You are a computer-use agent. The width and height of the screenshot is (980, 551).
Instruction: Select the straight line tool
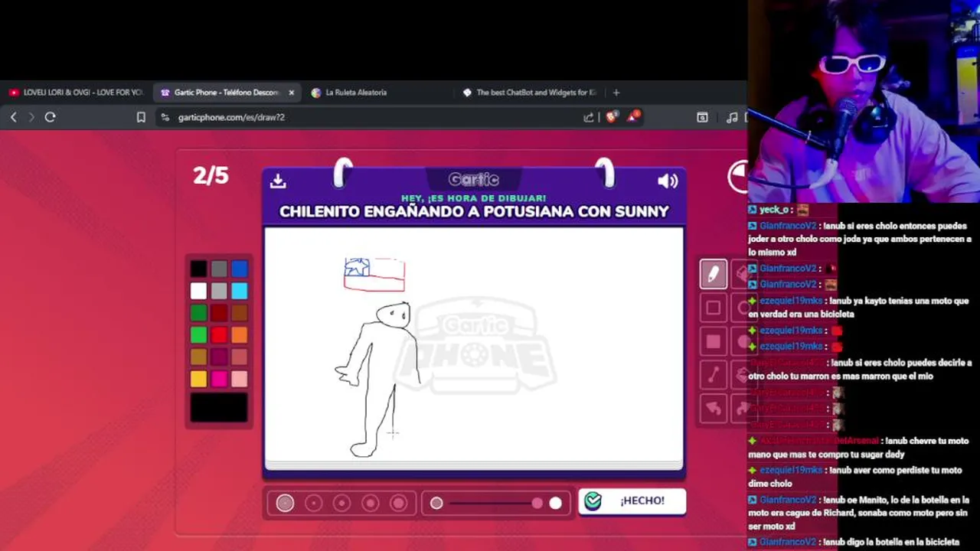[x=713, y=375]
